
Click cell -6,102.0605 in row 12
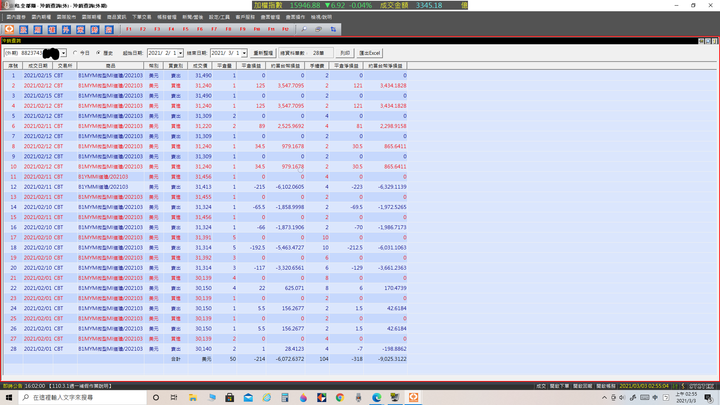click(x=289, y=187)
